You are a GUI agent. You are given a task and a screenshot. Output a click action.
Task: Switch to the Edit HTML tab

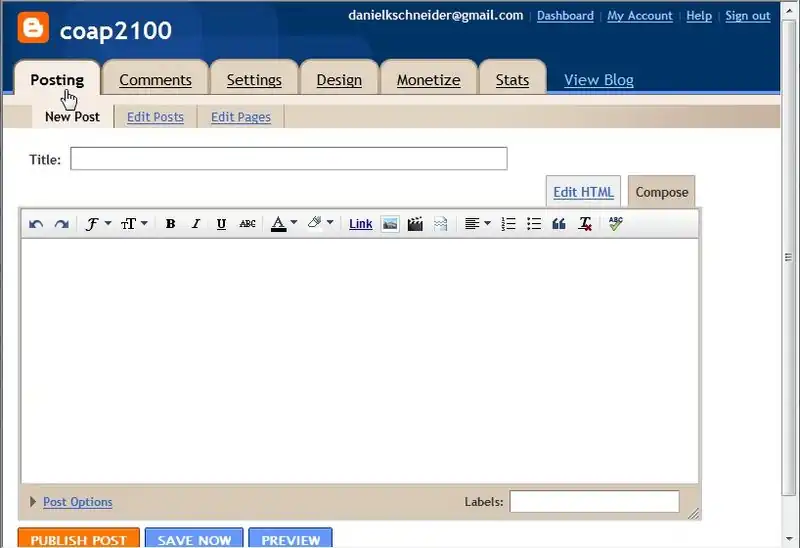tap(583, 192)
